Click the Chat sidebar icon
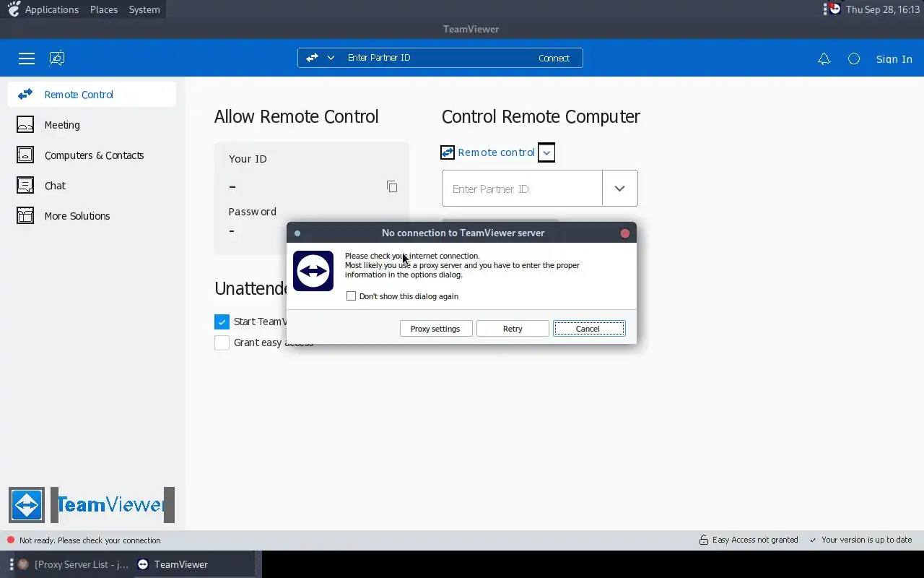This screenshot has width=924, height=578. pyautogui.click(x=25, y=186)
